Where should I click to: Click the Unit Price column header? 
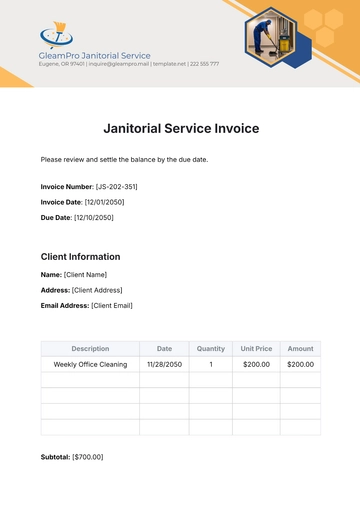[256, 349]
